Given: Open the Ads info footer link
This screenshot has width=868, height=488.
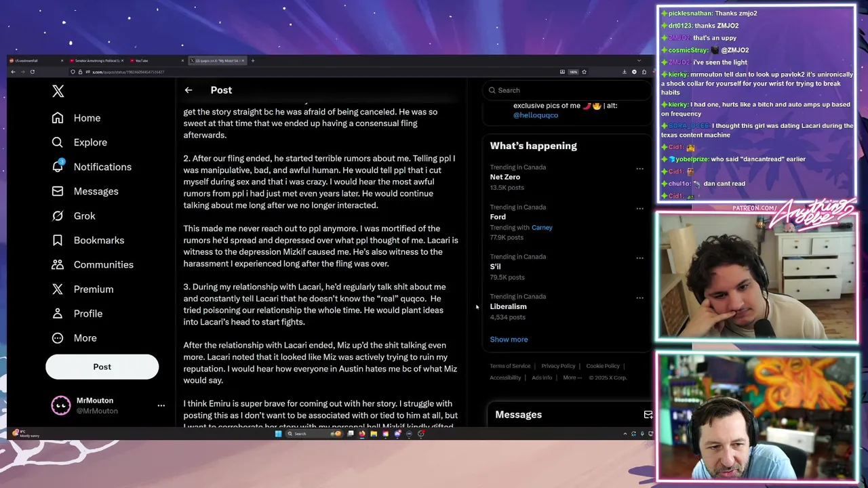Looking at the screenshot, I should 542,378.
